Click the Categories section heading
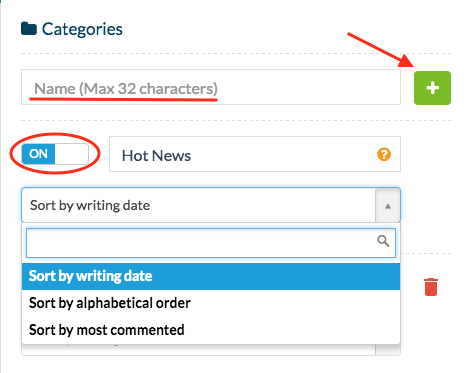Image resolution: width=470 pixels, height=373 pixels. click(x=82, y=29)
